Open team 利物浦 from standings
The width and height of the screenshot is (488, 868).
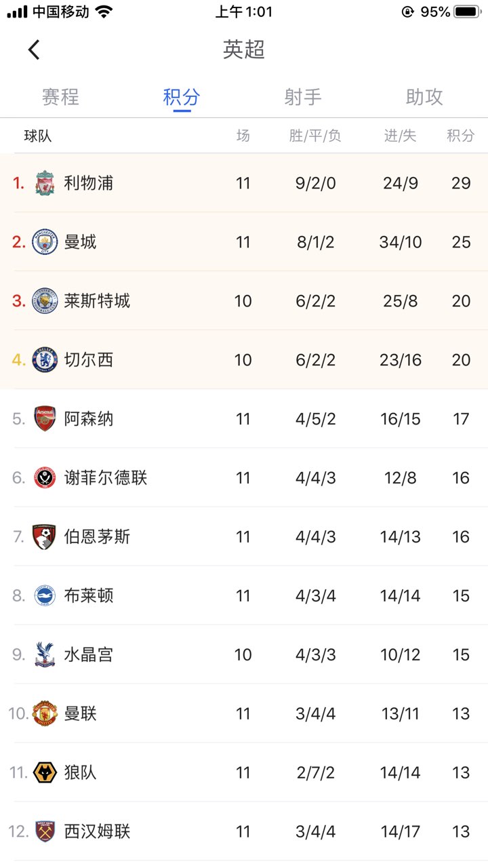pyautogui.click(x=89, y=183)
